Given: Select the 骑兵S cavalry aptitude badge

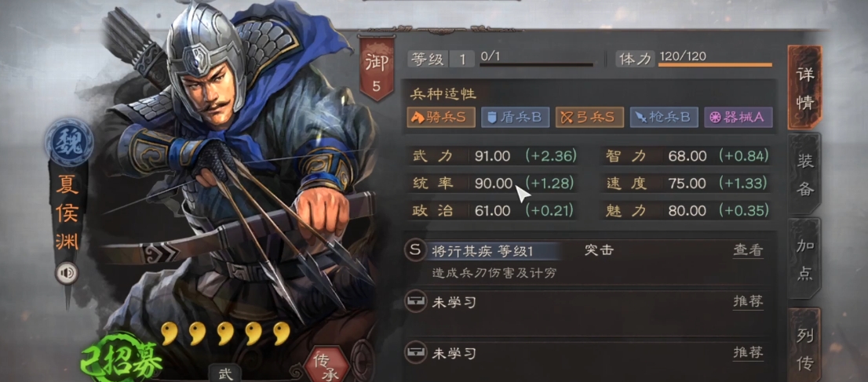Looking at the screenshot, I should click(x=440, y=118).
